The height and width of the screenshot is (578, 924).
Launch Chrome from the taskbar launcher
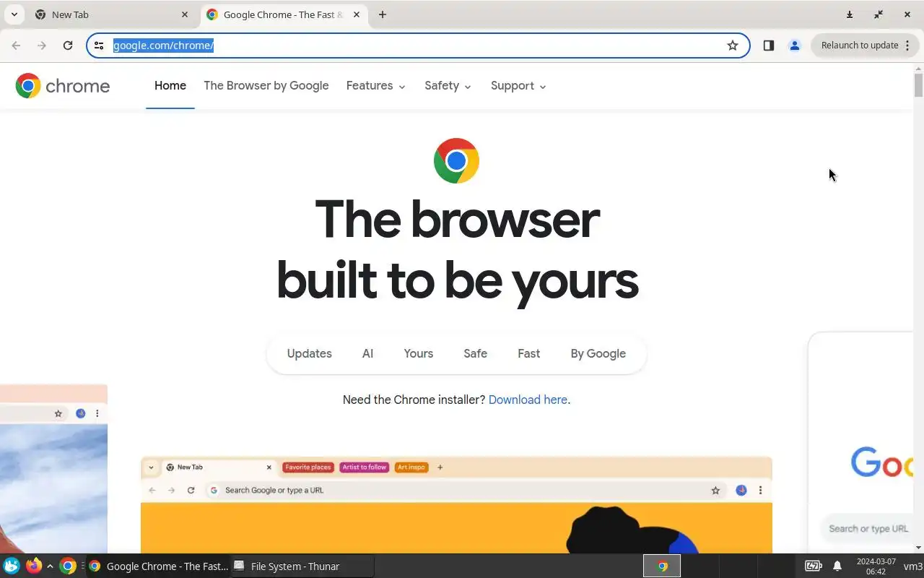[68, 566]
